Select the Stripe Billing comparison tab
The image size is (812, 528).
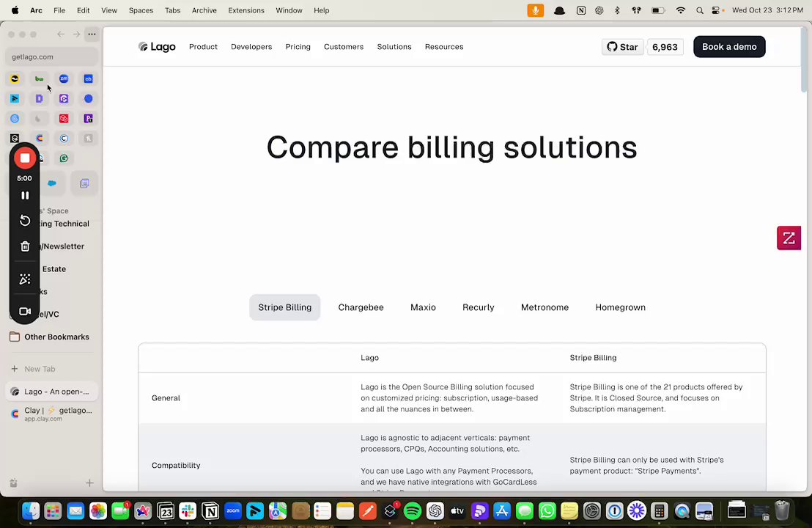tap(285, 307)
